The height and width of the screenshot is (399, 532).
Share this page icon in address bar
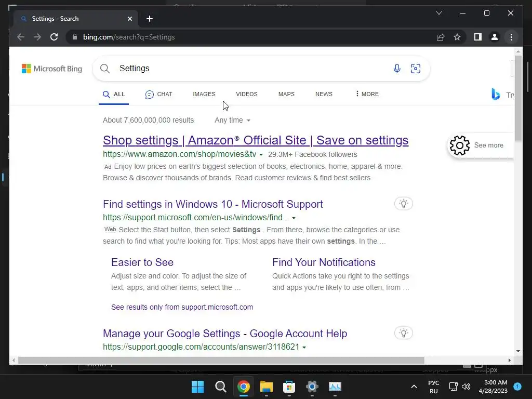click(441, 37)
